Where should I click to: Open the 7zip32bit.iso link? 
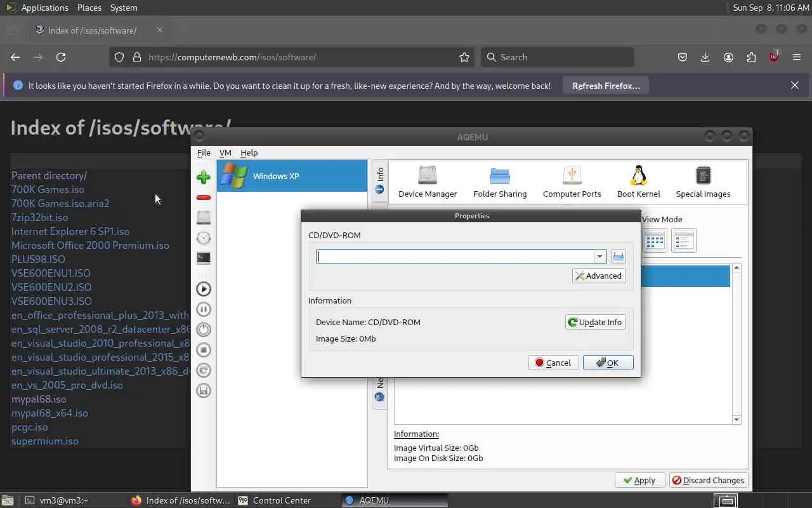click(x=39, y=217)
